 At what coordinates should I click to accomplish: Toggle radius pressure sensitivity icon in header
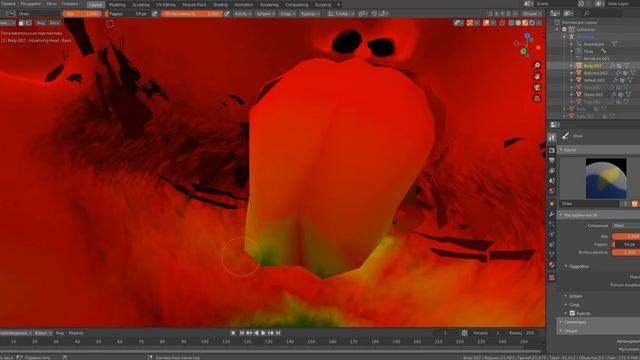coord(155,13)
